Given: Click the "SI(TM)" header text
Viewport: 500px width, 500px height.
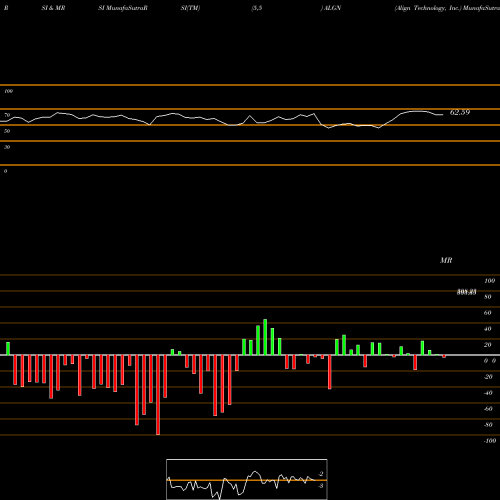Looking at the screenshot, I should pos(190,8).
